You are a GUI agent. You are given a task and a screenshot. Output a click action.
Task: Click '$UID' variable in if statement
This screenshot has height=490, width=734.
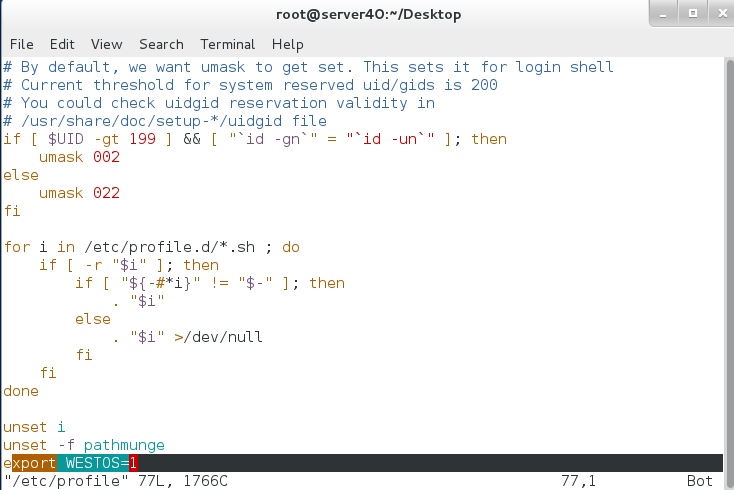click(x=66, y=139)
